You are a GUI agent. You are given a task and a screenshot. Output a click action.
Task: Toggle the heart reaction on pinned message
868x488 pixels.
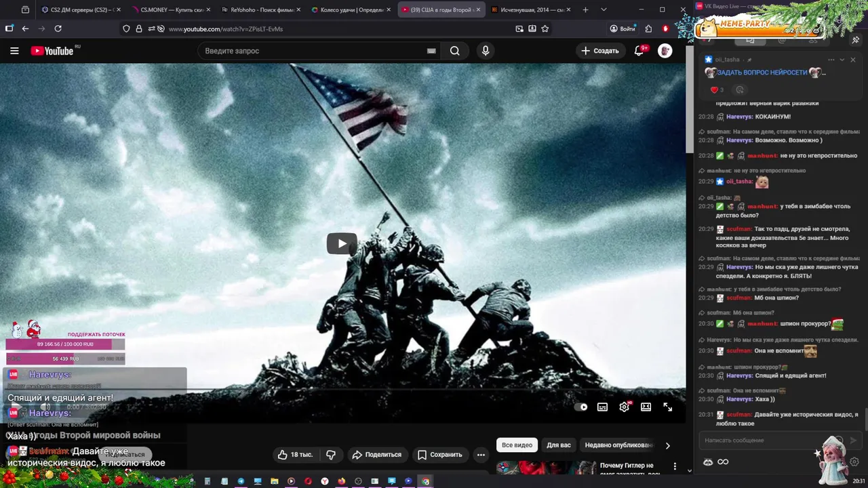[x=717, y=89]
